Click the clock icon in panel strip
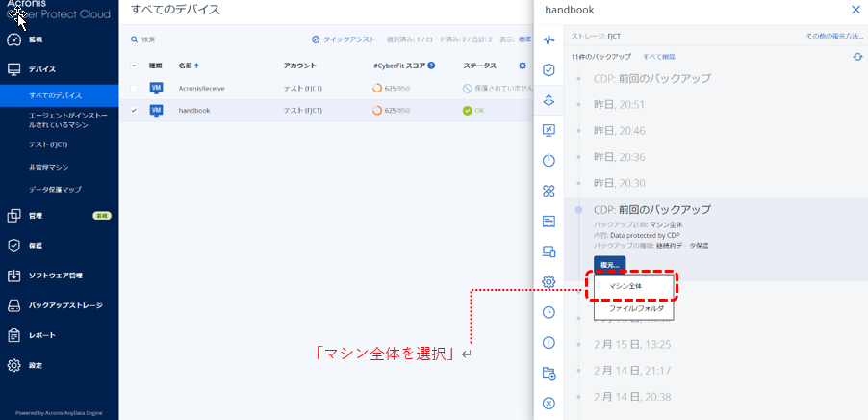 click(549, 312)
